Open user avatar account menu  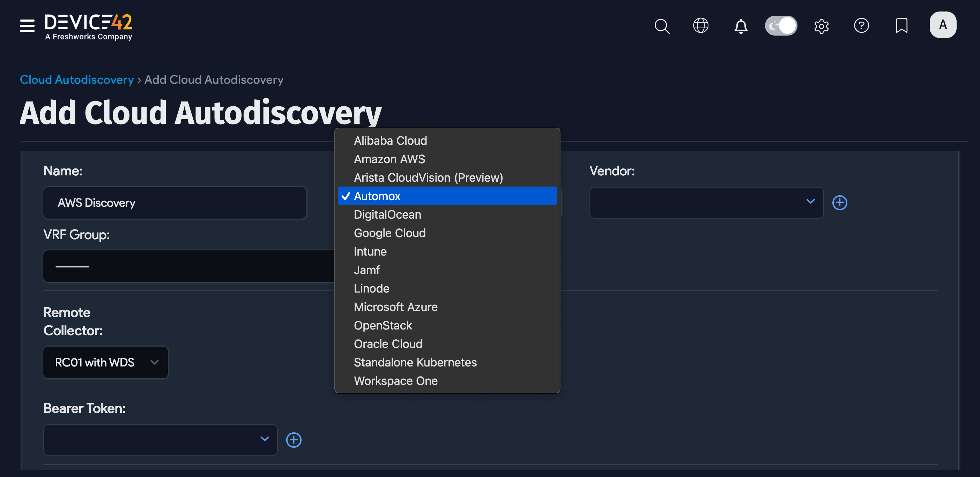click(x=942, y=25)
